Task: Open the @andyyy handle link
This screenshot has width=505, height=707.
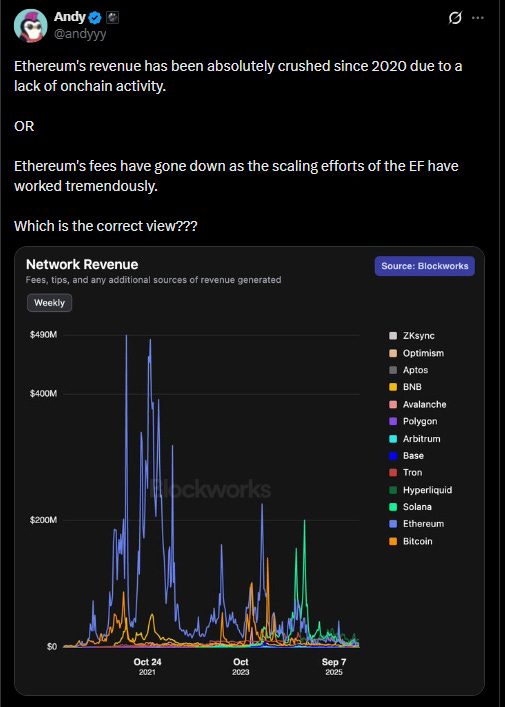Action: coord(80,34)
